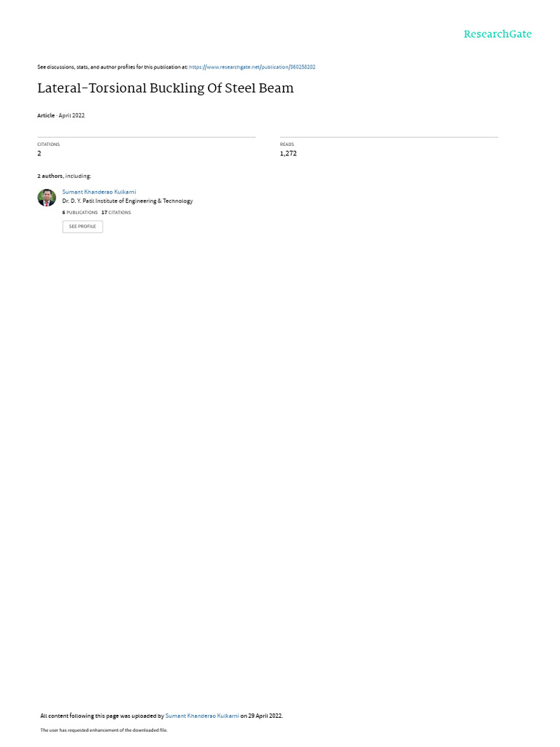Viewport: 560px width, 747px height.
Task: Click the Dr. D. Y. Patil Institute text
Action: tap(127, 201)
